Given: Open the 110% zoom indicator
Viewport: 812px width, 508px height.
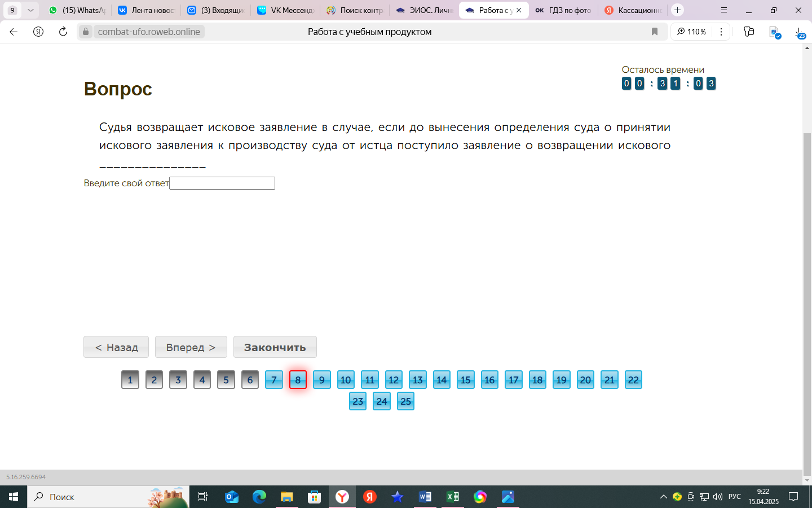Looking at the screenshot, I should coord(692,32).
